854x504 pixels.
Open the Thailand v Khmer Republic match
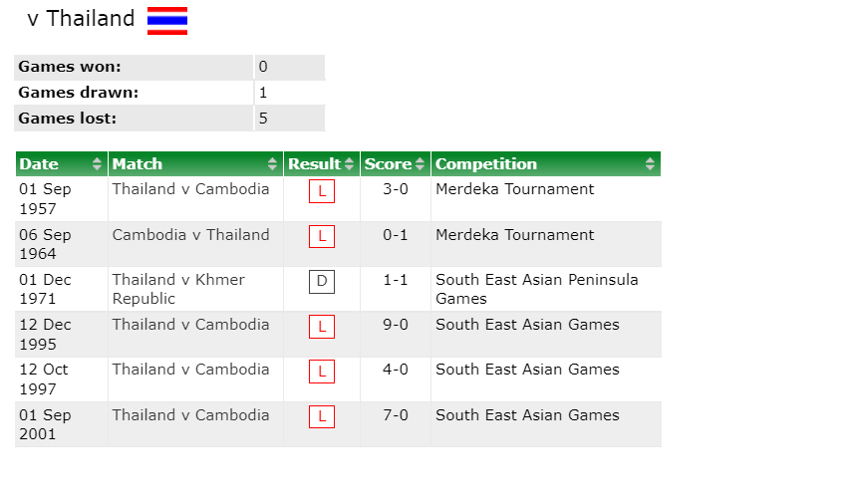tap(178, 289)
